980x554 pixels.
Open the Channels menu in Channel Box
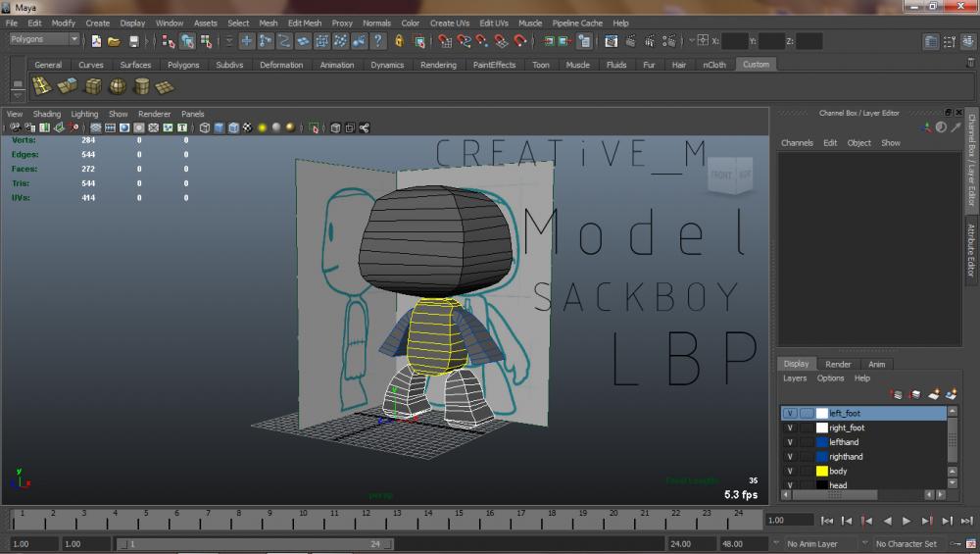pyautogui.click(x=797, y=142)
